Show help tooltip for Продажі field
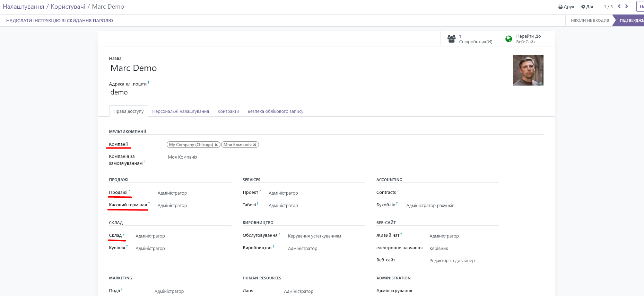Viewport: 644px width, 296px height. tap(129, 191)
